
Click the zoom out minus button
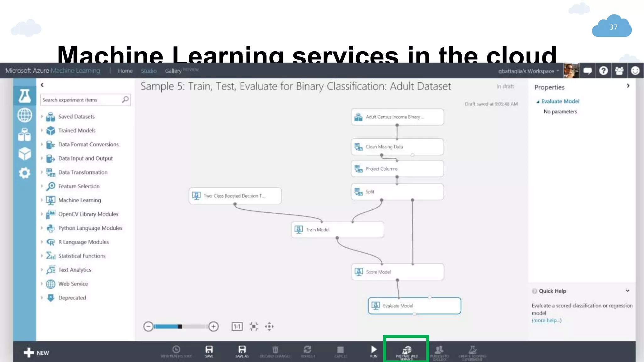(148, 326)
